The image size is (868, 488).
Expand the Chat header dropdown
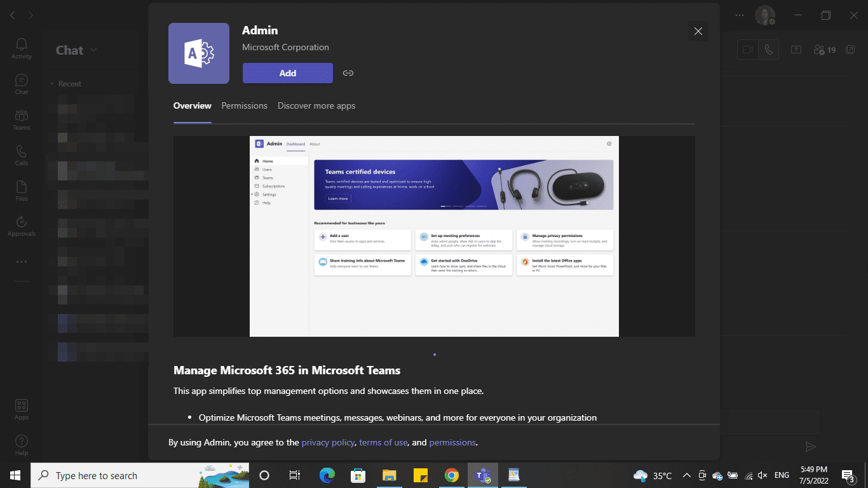94,50
